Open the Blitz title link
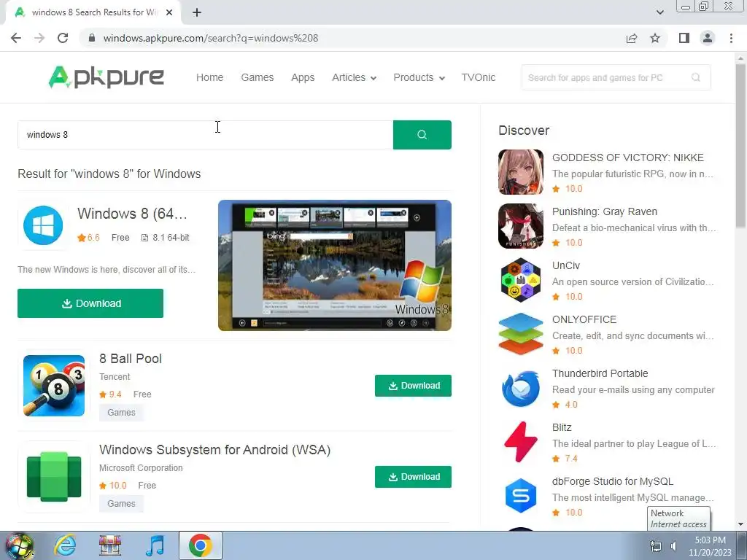 (x=562, y=427)
